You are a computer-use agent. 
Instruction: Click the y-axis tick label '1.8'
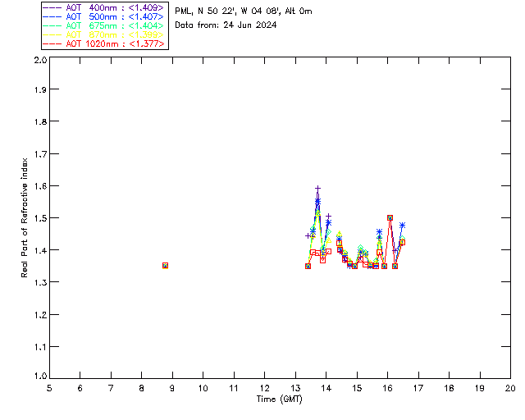pyautogui.click(x=40, y=121)
